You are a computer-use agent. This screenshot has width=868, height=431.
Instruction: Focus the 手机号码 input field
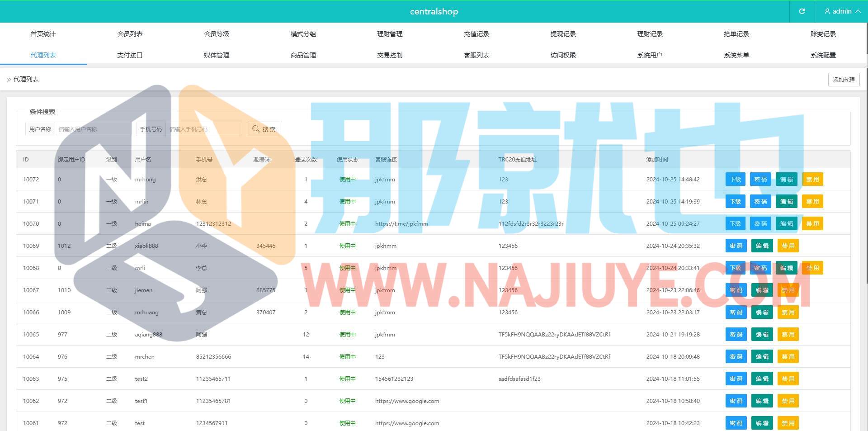click(203, 129)
